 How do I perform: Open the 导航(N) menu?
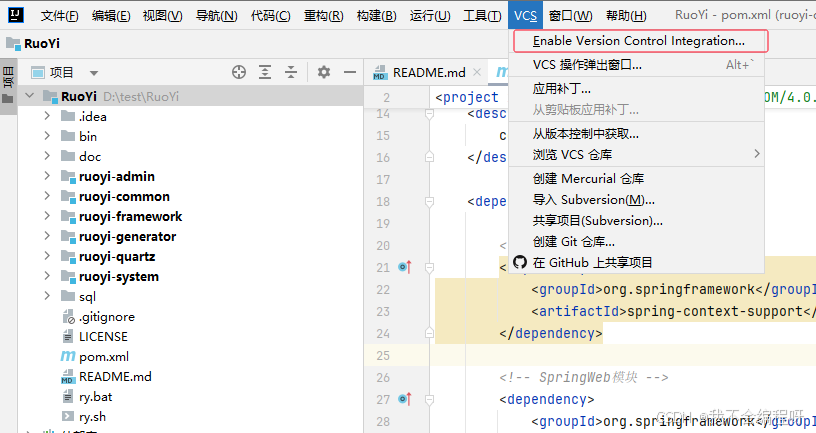(x=216, y=16)
